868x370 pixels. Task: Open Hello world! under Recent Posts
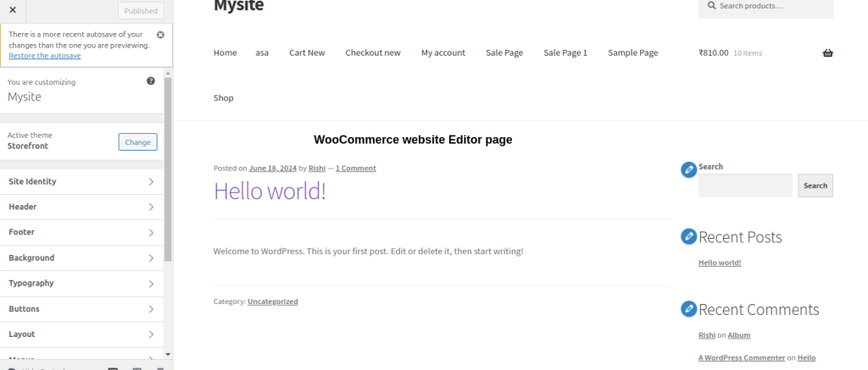(x=720, y=262)
